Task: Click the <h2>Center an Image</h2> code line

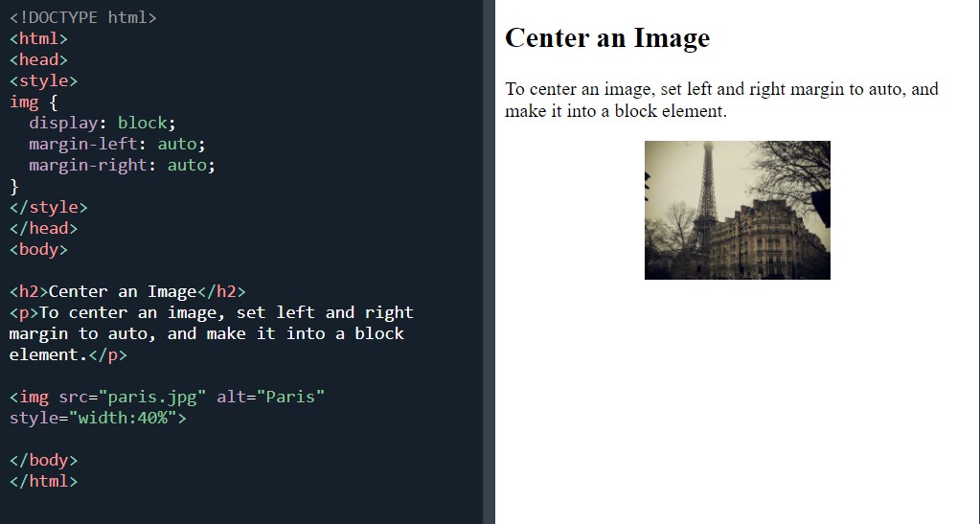Action: pos(127,292)
